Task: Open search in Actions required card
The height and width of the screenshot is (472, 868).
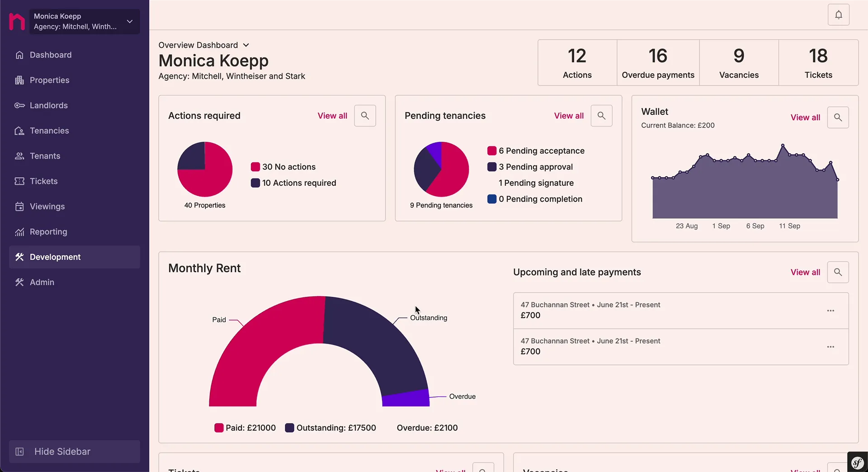Action: click(365, 116)
